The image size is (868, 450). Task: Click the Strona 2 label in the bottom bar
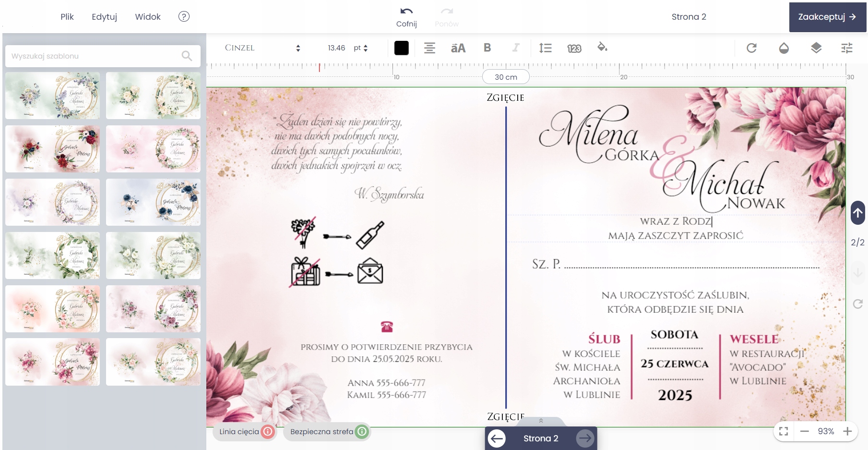click(x=541, y=438)
